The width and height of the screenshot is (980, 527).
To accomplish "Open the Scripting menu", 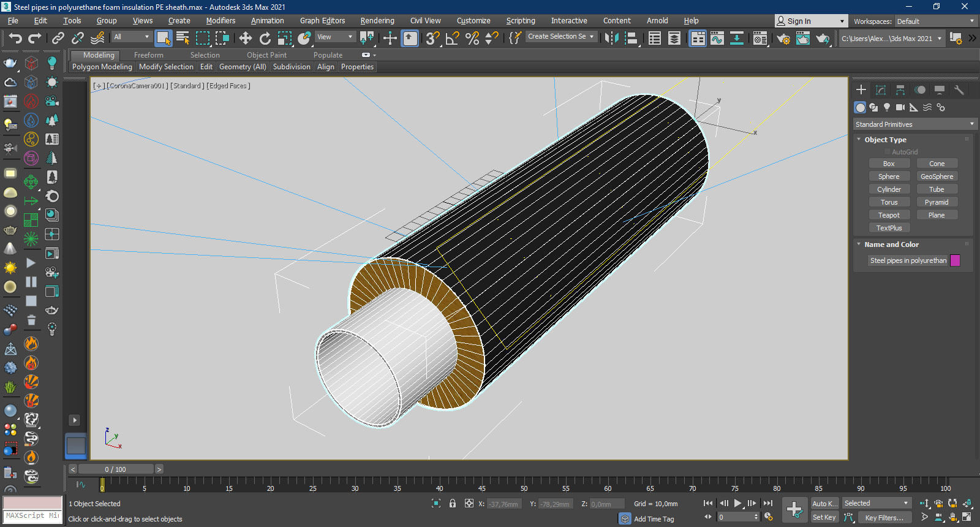I will (520, 21).
